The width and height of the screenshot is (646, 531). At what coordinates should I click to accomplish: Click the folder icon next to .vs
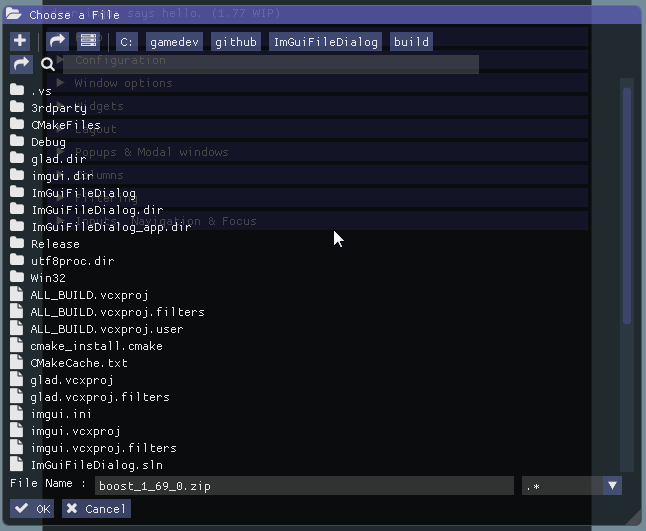click(x=17, y=90)
